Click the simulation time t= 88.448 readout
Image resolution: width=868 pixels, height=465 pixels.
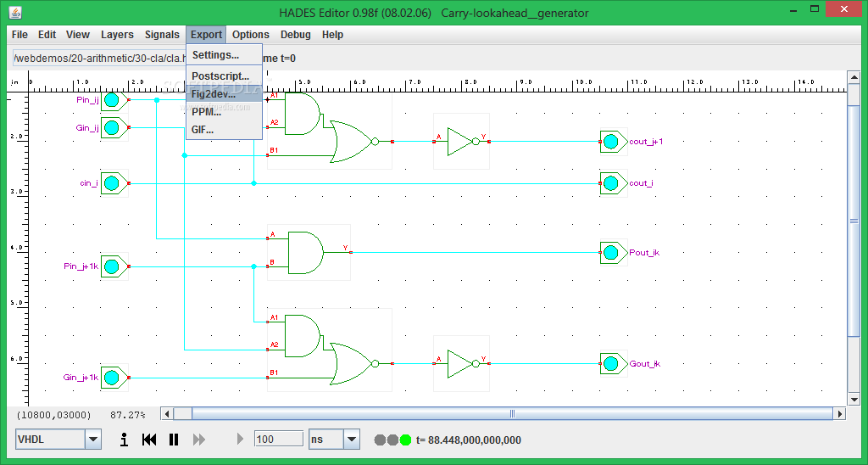coord(468,440)
